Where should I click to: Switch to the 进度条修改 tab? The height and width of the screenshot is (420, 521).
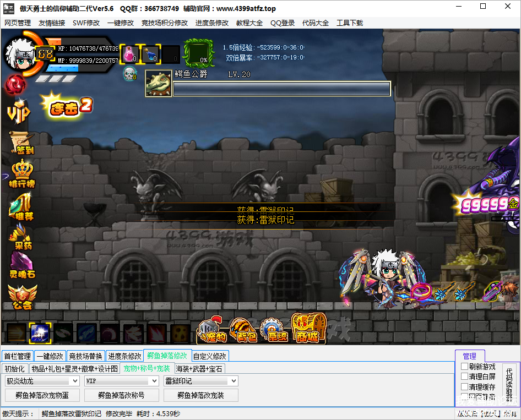(x=124, y=356)
